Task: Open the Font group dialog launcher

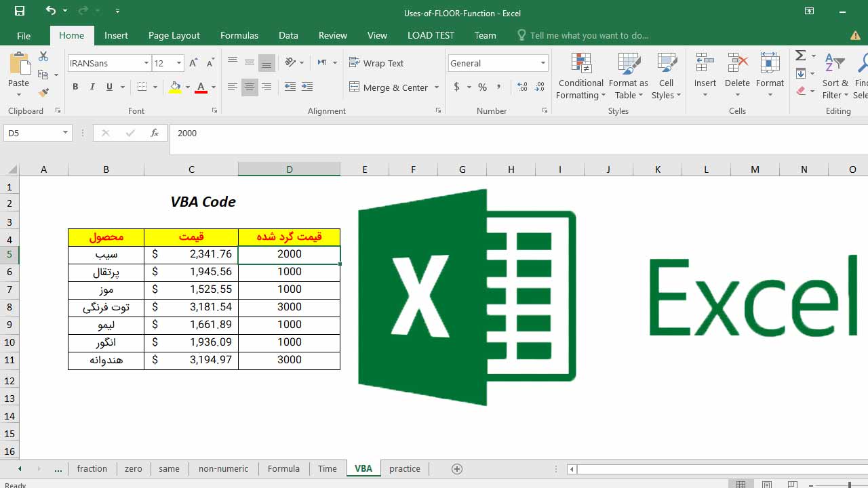Action: pos(214,110)
